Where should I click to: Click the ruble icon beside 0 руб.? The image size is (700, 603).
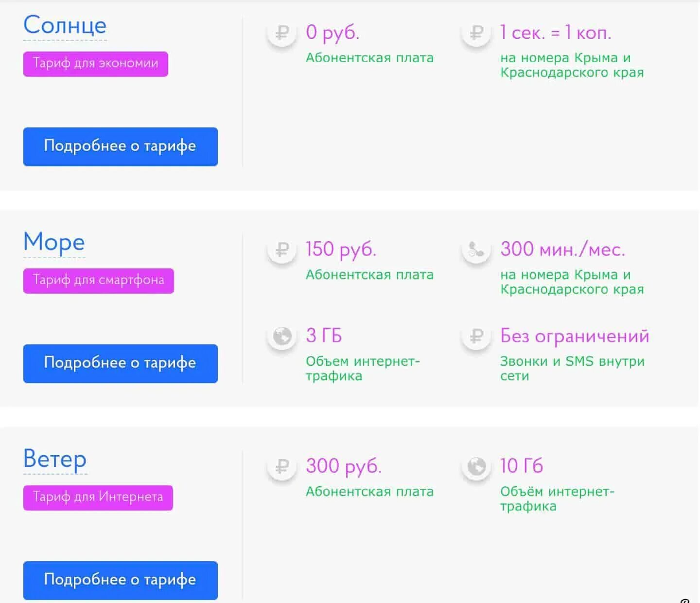point(282,33)
